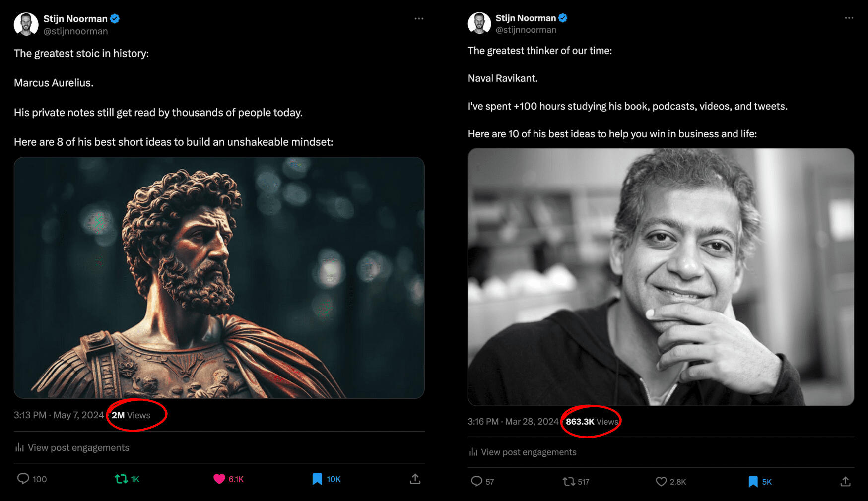Open the Marcus Aurelius statue image
This screenshot has height=501, width=868.
219,277
